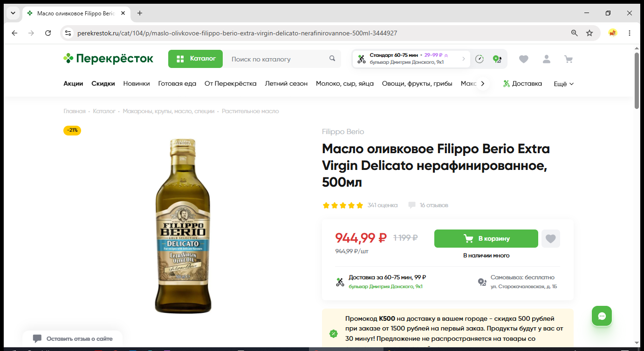
Task: Click the В наличии много stock status
Action: pyautogui.click(x=486, y=256)
